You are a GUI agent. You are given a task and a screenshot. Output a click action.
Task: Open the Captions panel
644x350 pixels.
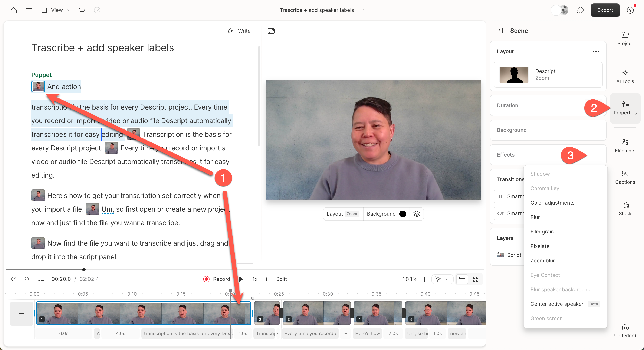625,177
